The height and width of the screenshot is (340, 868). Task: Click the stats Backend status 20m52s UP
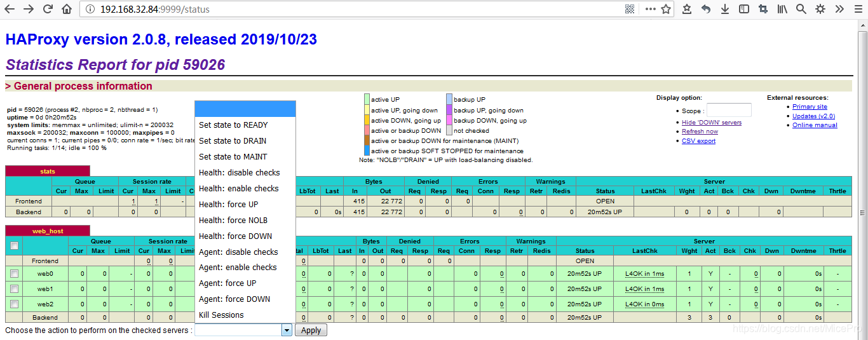tap(605, 212)
